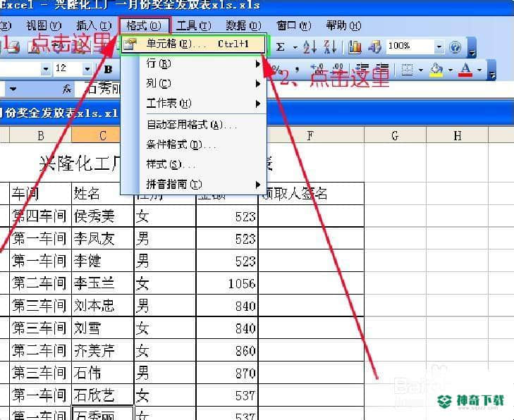Open the 帮助 (Help) menu

343,25
